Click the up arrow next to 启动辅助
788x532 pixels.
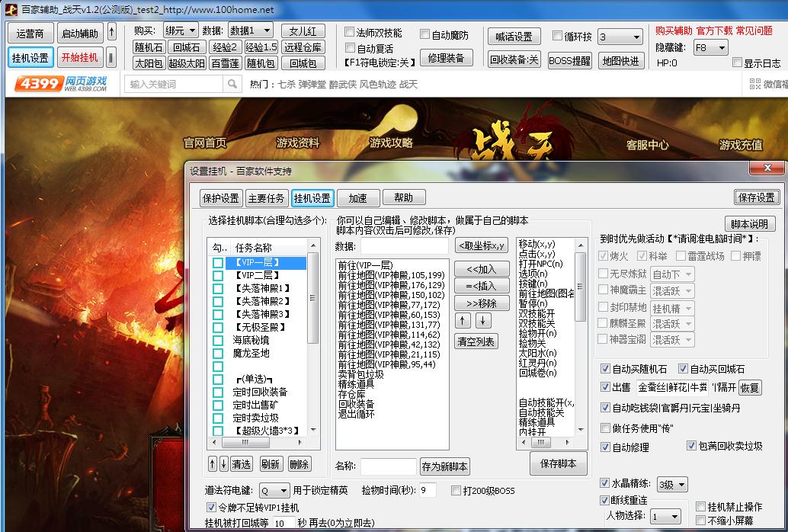111,33
